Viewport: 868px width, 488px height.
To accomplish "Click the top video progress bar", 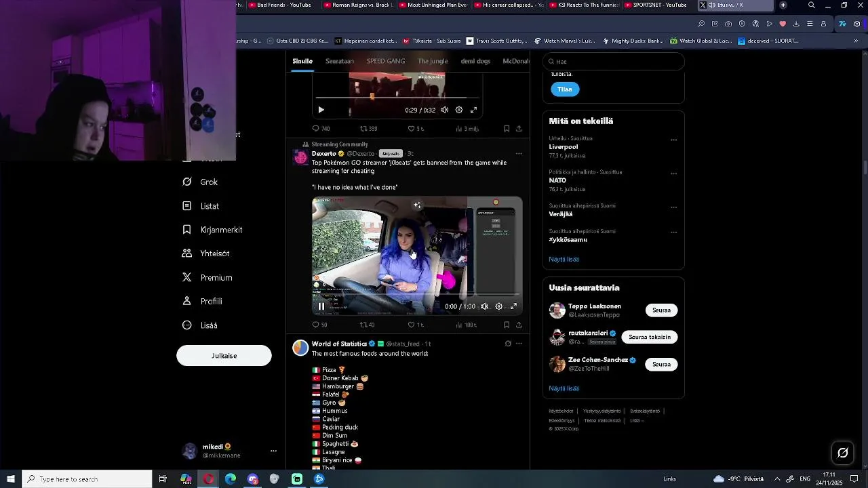I will coord(397,98).
